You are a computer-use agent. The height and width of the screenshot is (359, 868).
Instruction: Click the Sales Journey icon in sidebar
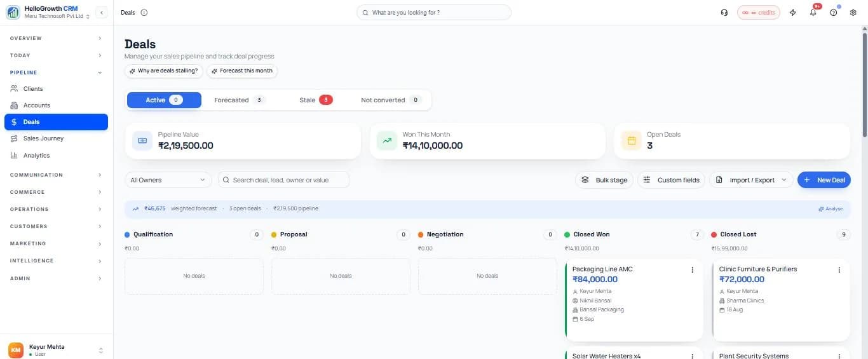pos(15,138)
